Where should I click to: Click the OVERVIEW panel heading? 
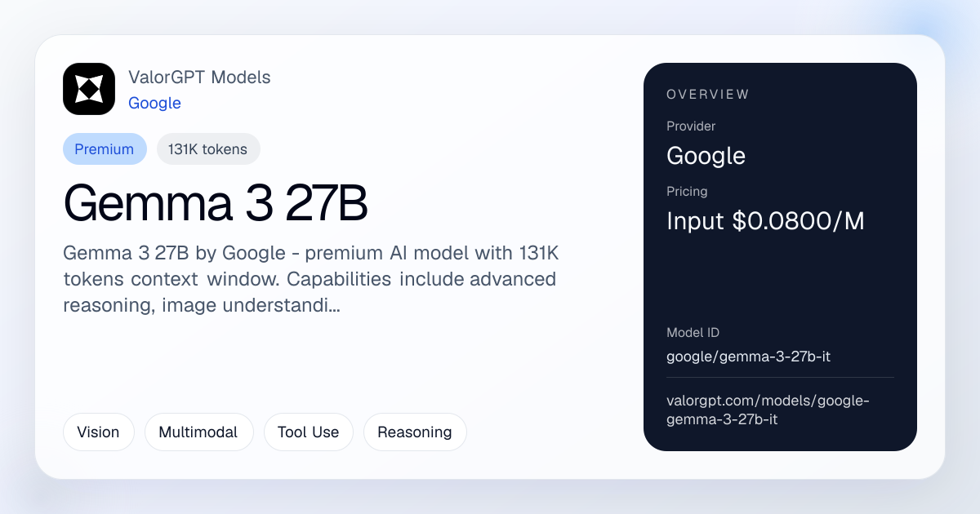[708, 94]
